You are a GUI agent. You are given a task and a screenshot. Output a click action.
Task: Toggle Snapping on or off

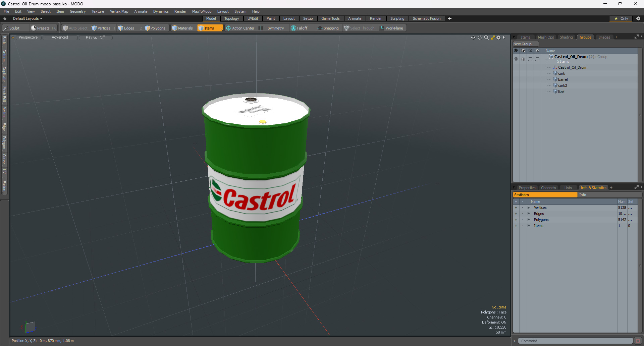328,28
